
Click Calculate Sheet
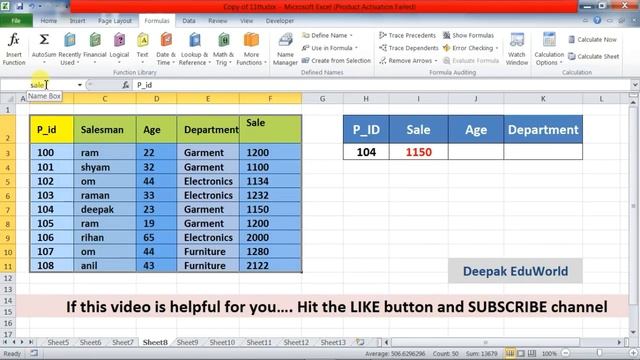(594, 56)
